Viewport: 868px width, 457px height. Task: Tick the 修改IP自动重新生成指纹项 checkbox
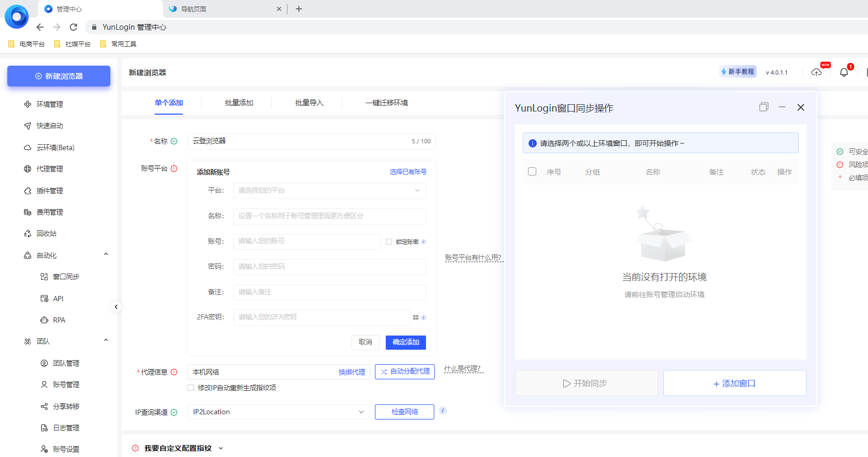[191, 388]
